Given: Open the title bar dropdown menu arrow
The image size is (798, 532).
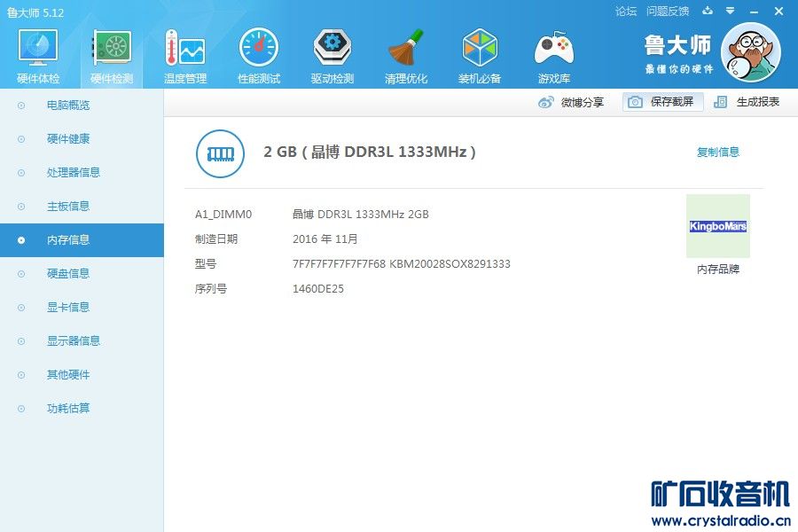Looking at the screenshot, I should 731,11.
